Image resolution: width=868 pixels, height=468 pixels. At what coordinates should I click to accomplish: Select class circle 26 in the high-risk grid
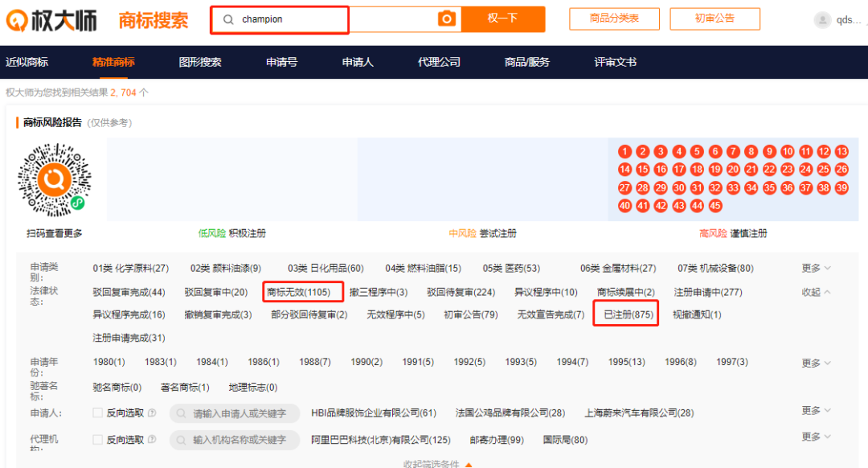tap(842, 170)
